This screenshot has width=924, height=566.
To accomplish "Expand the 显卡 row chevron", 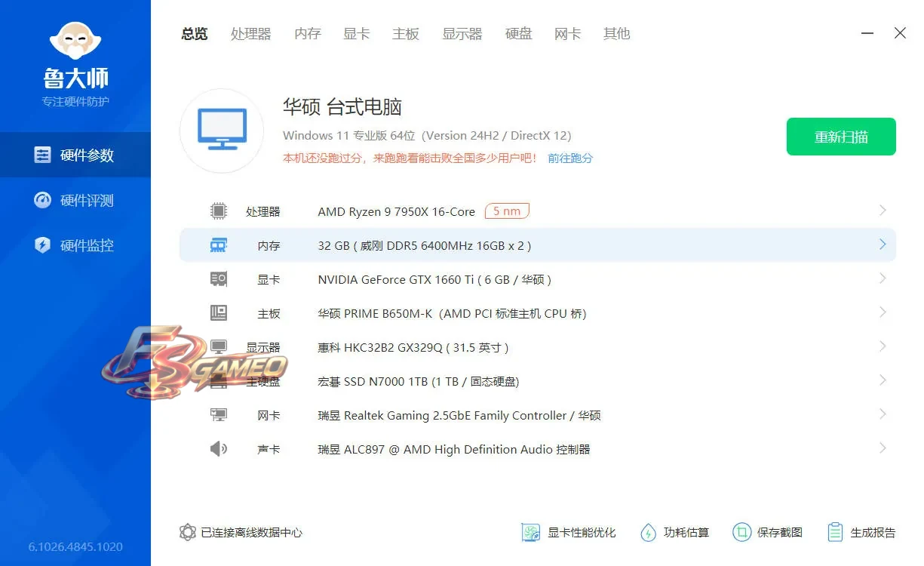I will point(883,278).
